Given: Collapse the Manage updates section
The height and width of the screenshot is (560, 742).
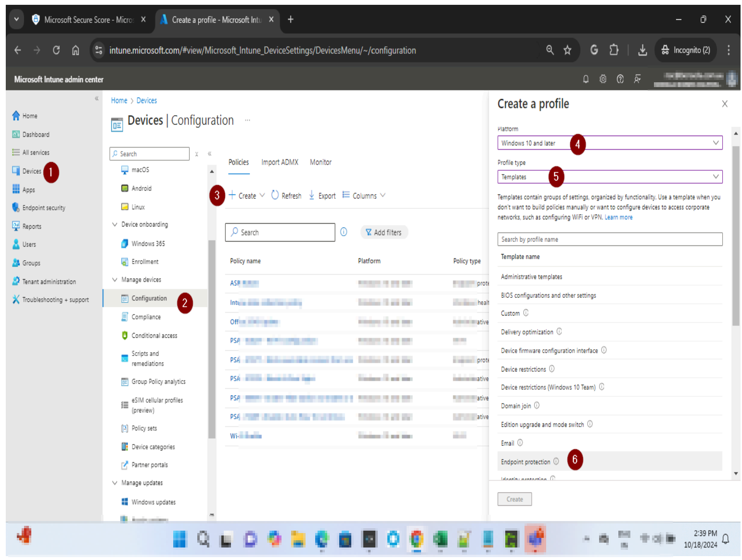Looking at the screenshot, I should [x=115, y=483].
